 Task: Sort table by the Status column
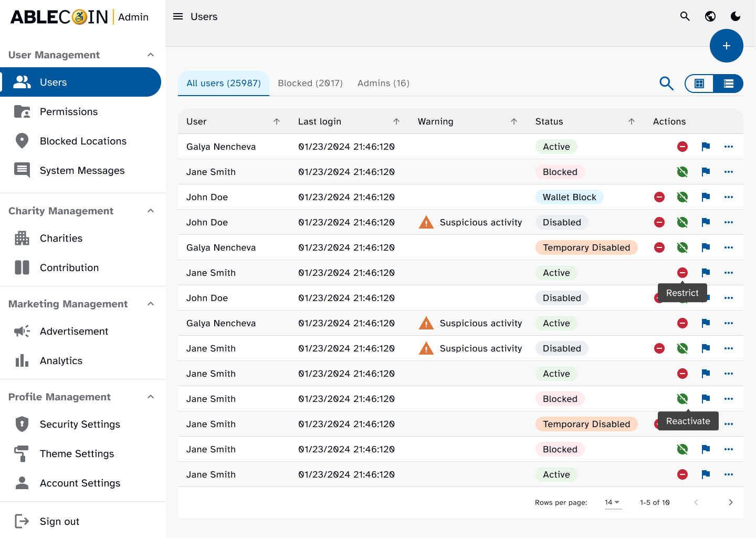point(631,121)
